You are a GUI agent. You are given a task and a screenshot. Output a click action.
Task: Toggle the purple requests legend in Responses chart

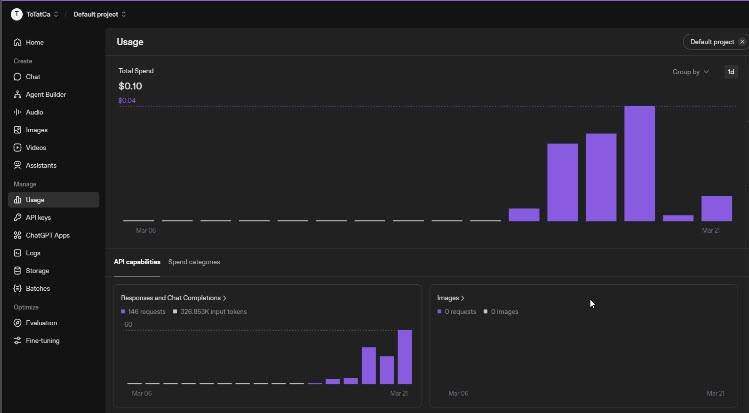(123, 311)
